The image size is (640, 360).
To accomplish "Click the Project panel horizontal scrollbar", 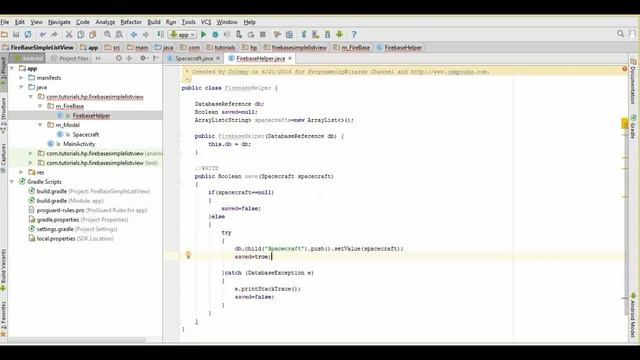I will tap(77, 340).
